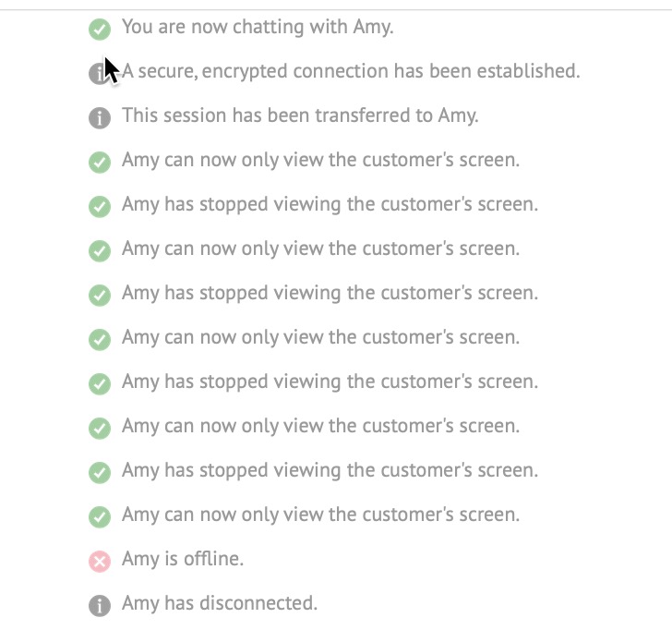672x630 pixels.
Task: Click the info icon beside "This session has been transferred"
Action: coord(100,117)
